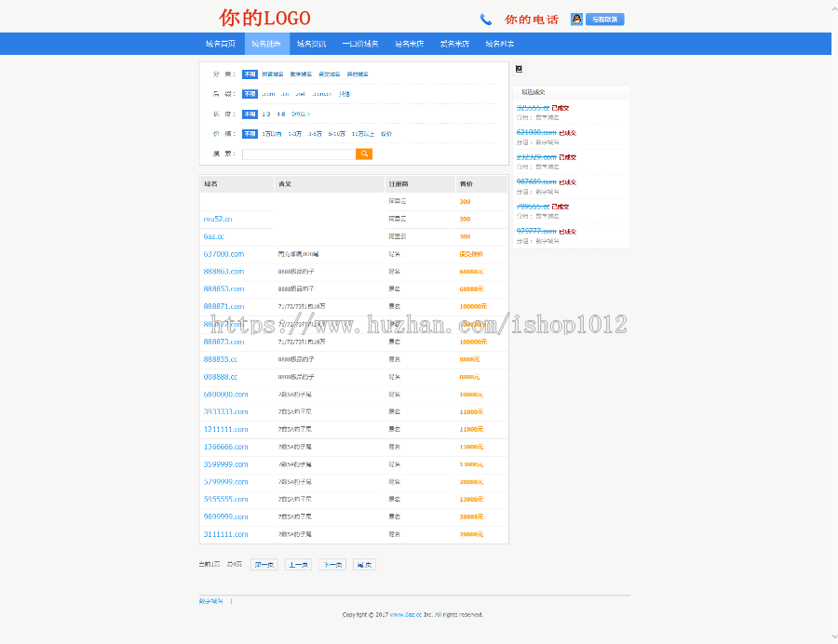Filter price by 10万以上
Viewport: 838px width, 644px height.
click(x=363, y=134)
